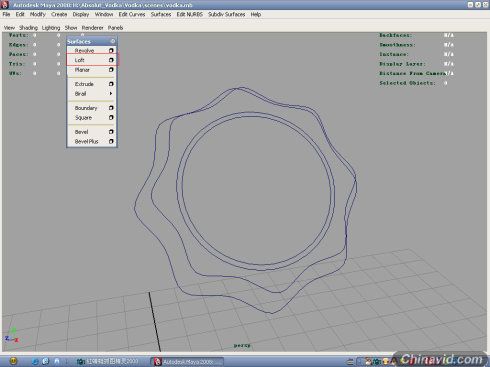This screenshot has height=367, width=490.
Task: Choose Bevel in Surfaces tear-off menu
Action: 81,132
